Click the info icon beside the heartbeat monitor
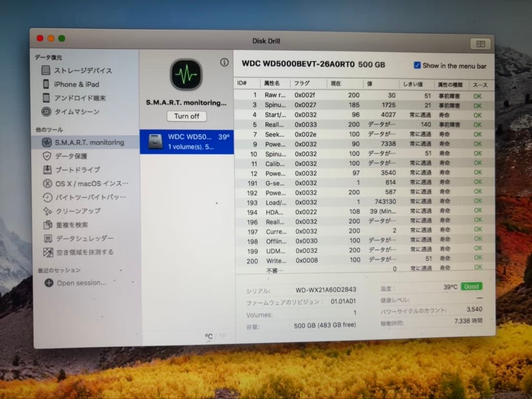 tap(224, 62)
